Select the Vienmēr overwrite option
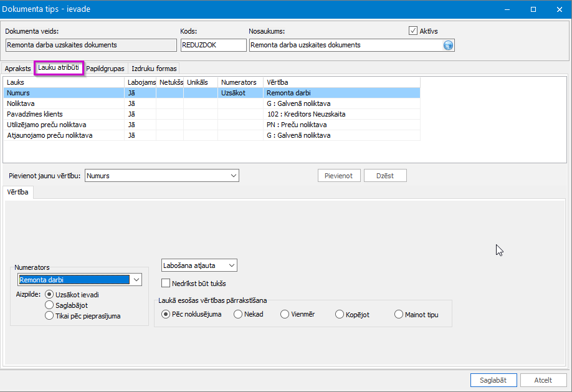572x392 pixels. point(285,314)
